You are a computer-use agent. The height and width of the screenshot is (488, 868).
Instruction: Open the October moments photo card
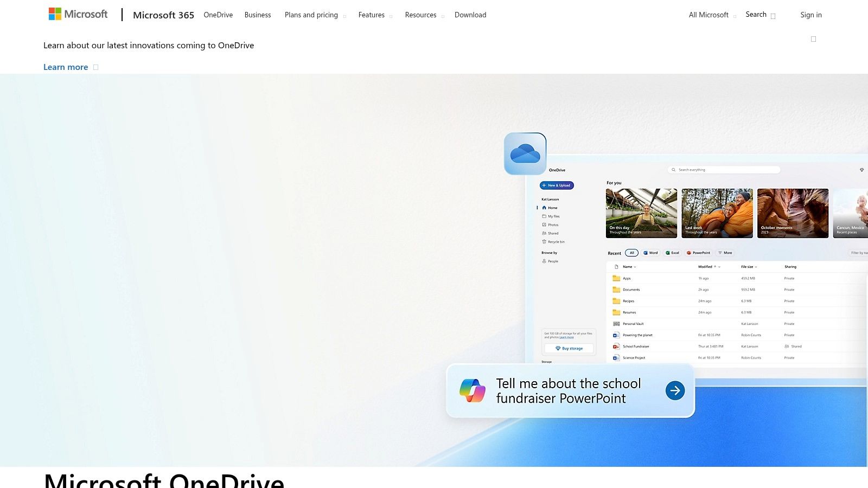pos(793,213)
